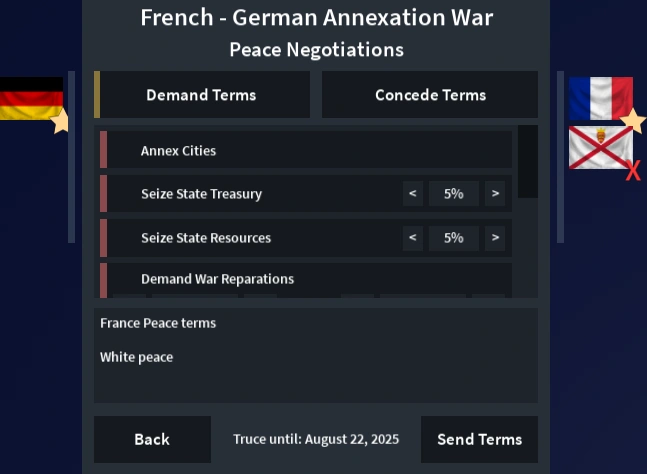Toggle the Seize State Resources term
Screen dimensions: 647x474
click(x=205, y=238)
